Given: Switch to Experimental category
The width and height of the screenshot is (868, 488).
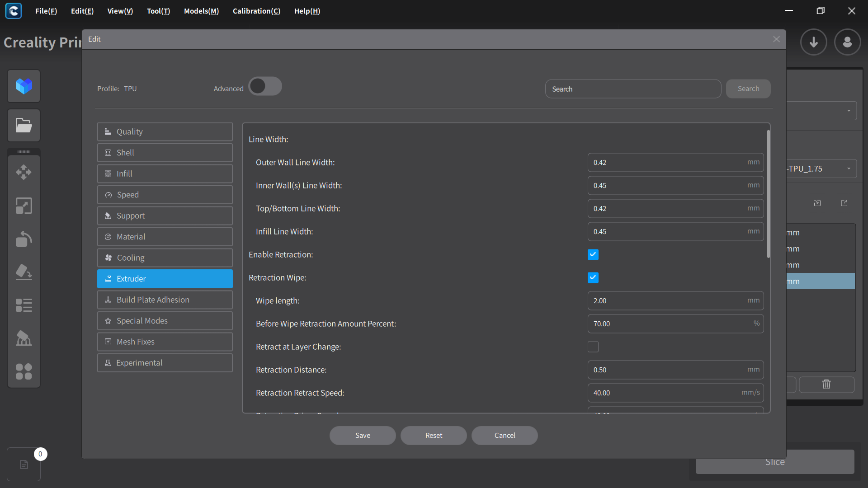Looking at the screenshot, I should pos(165,363).
